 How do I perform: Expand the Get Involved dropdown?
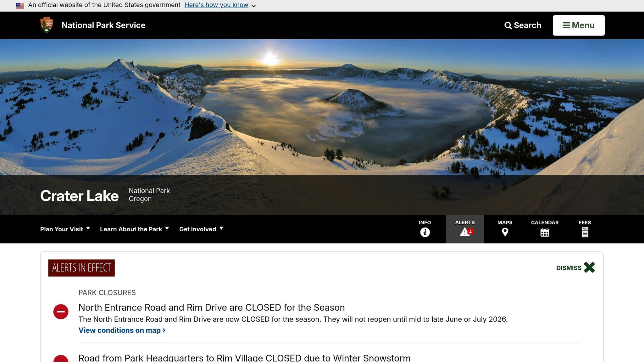point(201,229)
